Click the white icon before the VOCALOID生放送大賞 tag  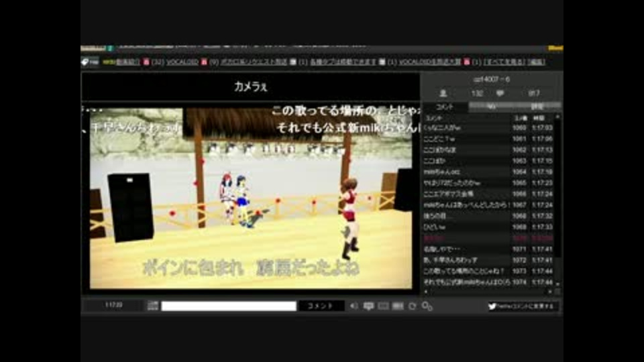pos(382,62)
